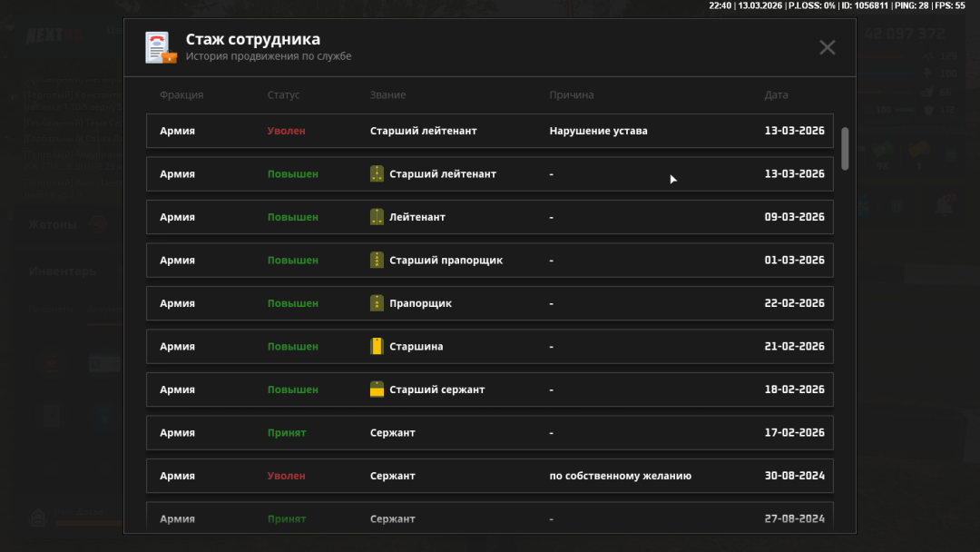Click the Старший лейтенант rank insignia icon
Screen dimensions: 980x552
[377, 174]
